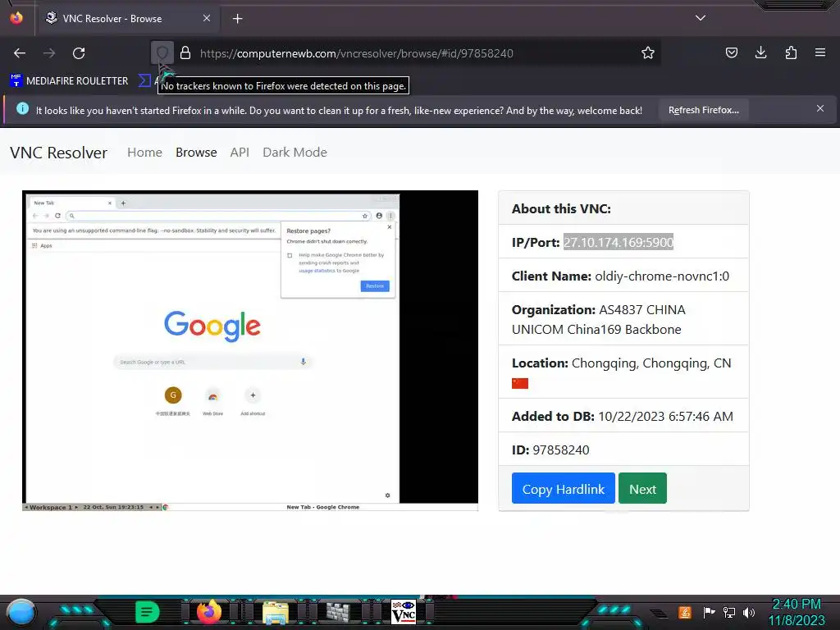The image size is (840, 630).
Task: Click the forward navigation arrow
Action: [49, 53]
